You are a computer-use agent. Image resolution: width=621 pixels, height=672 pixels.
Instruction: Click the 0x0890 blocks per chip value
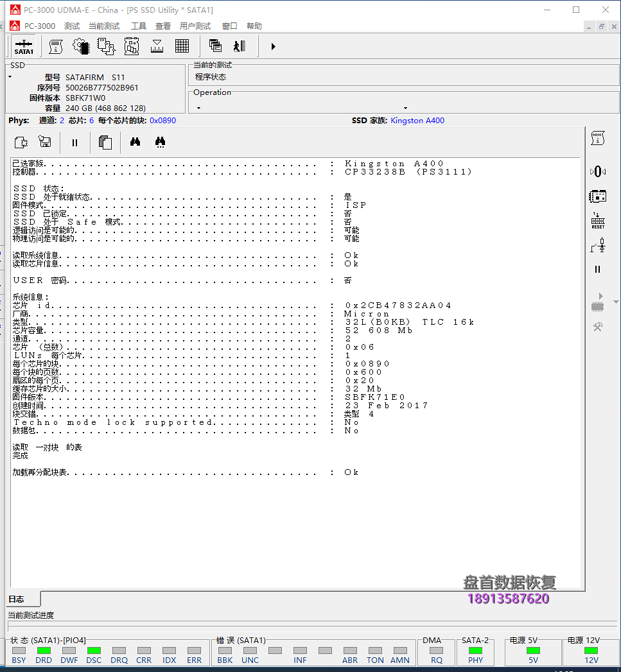coord(162,121)
